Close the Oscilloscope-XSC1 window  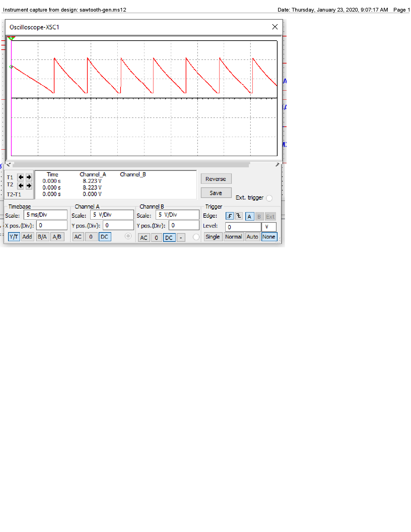click(275, 27)
